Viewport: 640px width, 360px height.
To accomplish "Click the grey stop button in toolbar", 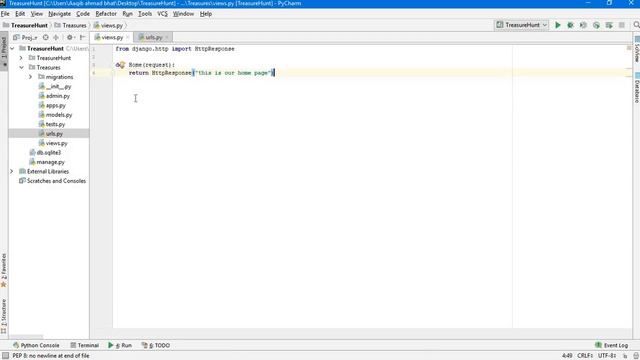I will (622, 25).
